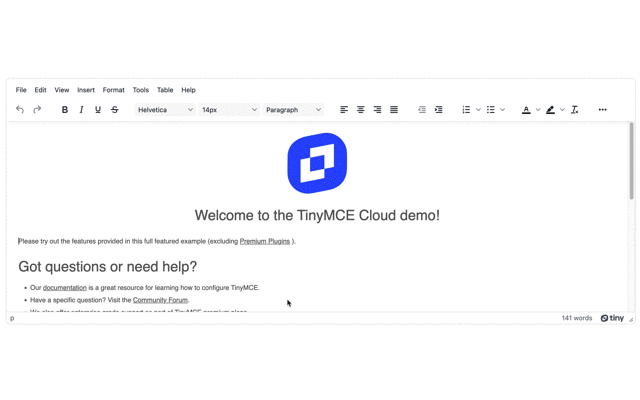Open the Insert menu
This screenshot has height=400, width=640.
click(x=86, y=90)
